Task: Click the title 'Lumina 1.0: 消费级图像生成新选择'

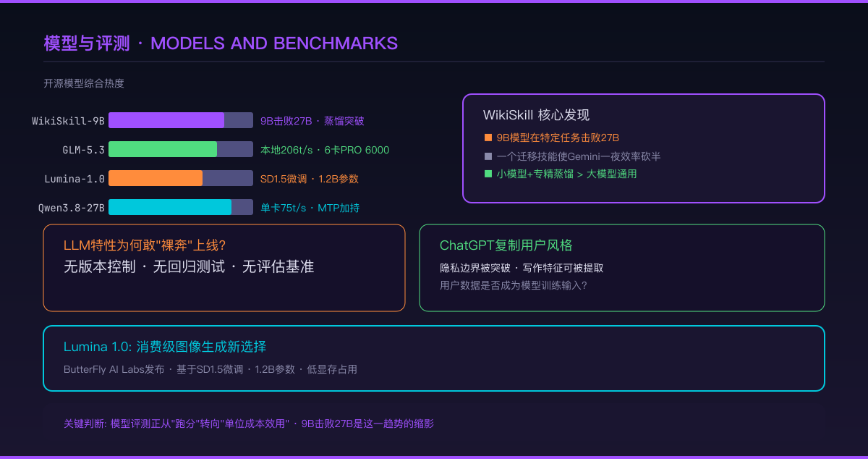Action: (165, 347)
